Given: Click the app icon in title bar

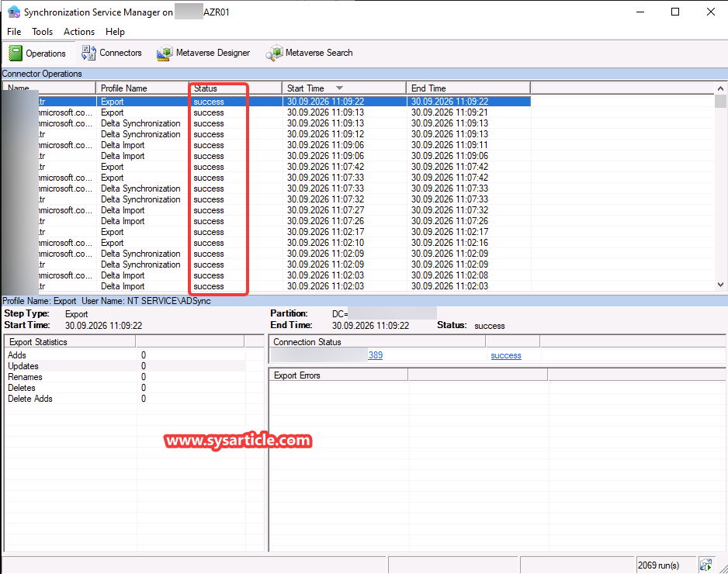Looking at the screenshot, I should tap(13, 12).
